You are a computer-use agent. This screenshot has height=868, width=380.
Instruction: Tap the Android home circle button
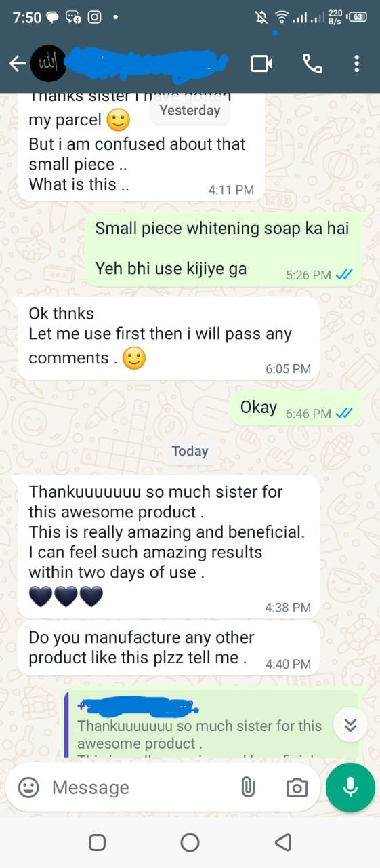coord(190,842)
